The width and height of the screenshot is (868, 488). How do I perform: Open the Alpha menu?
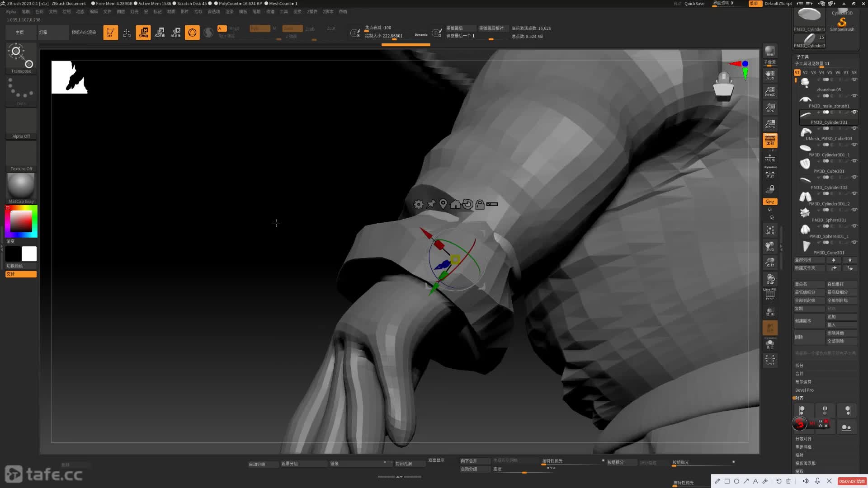[11, 12]
